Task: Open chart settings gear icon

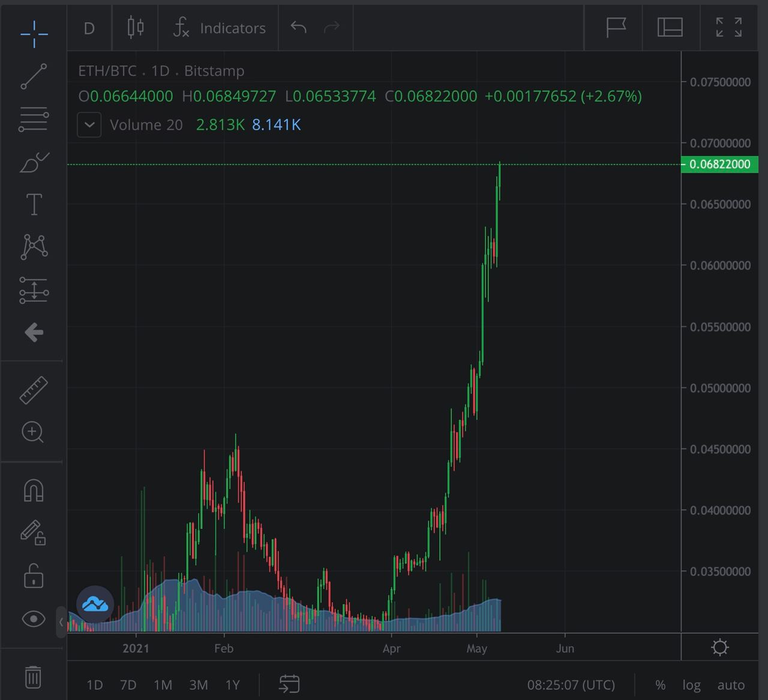Action: click(x=720, y=647)
